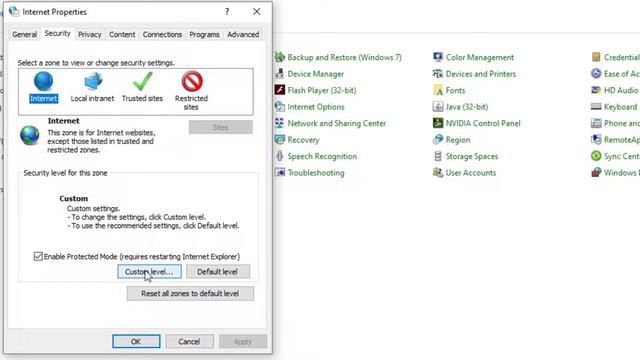Viewport: 640px width, 360px height.
Task: Click the Internet Options icon
Action: pos(280,107)
